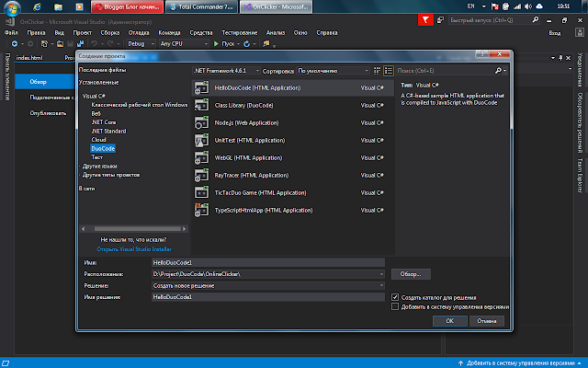This screenshot has width=588, height=368.
Task: Click the green Start (Пуск) play icon
Action: pos(216,44)
